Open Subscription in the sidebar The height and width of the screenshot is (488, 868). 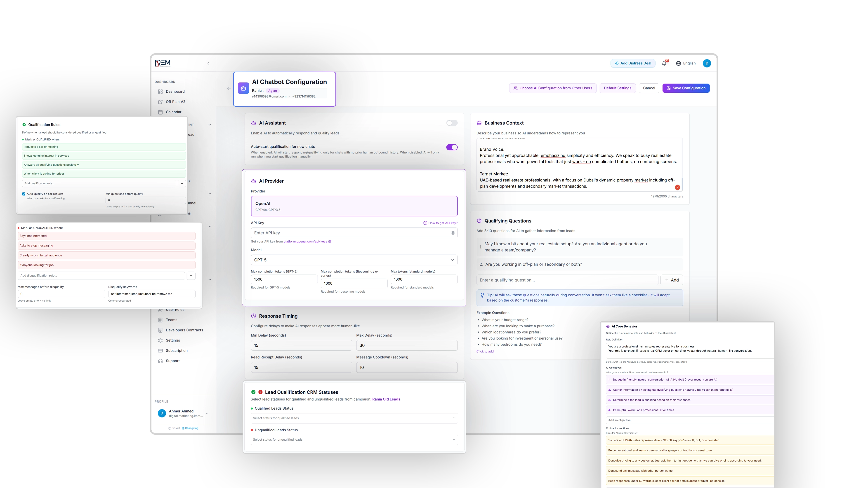(177, 351)
